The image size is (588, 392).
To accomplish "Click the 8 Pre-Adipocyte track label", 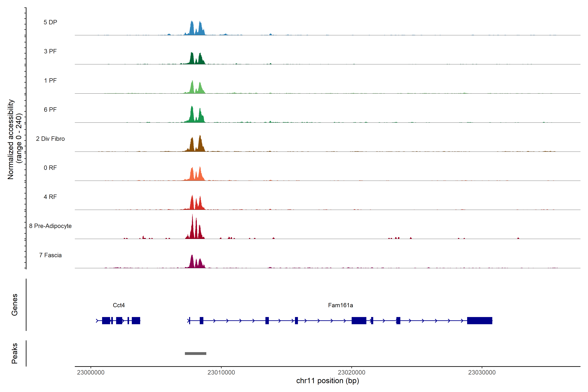I will coord(50,226).
